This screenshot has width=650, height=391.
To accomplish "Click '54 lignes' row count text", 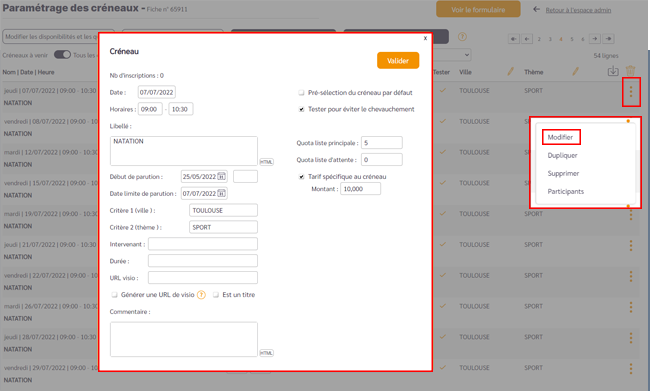I will click(x=606, y=56).
